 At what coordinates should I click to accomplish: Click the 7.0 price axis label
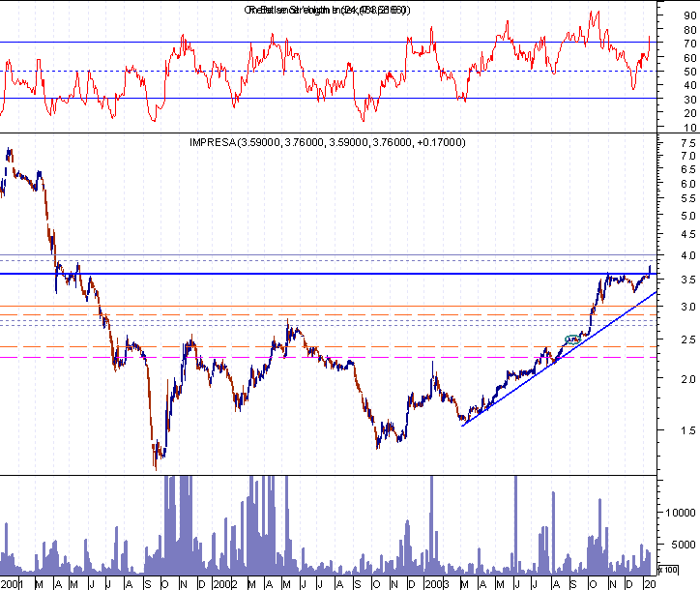pos(688,156)
